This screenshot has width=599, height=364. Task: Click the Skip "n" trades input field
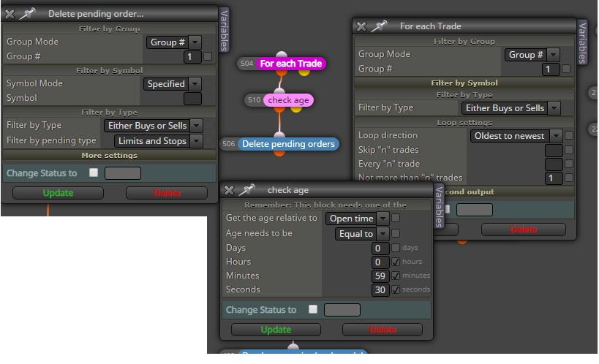(x=554, y=150)
